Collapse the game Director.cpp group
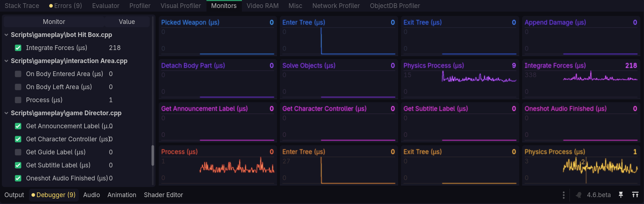 pyautogui.click(x=7, y=113)
